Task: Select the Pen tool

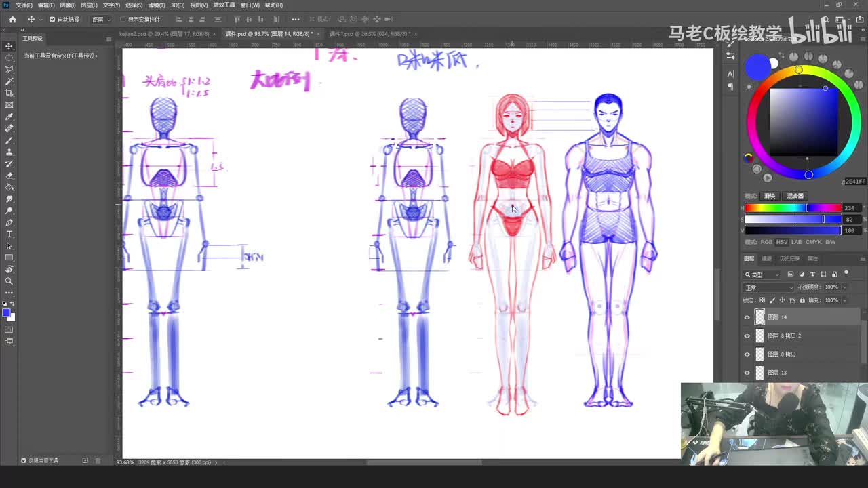Action: (x=9, y=222)
